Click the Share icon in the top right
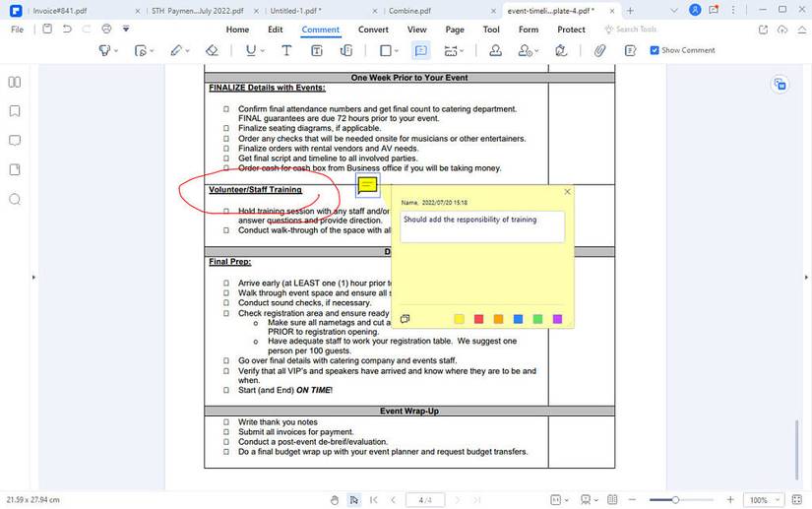The image size is (812, 509). (x=763, y=30)
